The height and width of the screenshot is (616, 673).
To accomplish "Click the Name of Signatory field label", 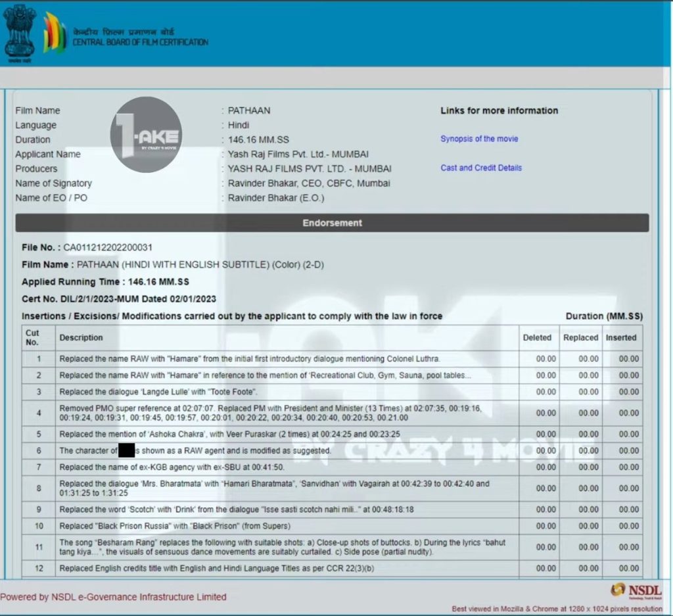I will [54, 183].
